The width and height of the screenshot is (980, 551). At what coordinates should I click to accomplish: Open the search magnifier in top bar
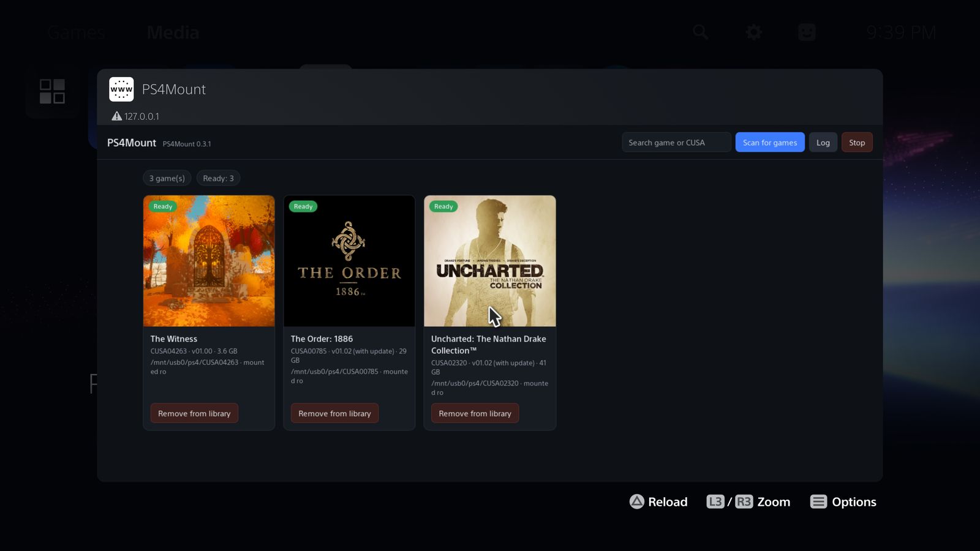coord(701,32)
